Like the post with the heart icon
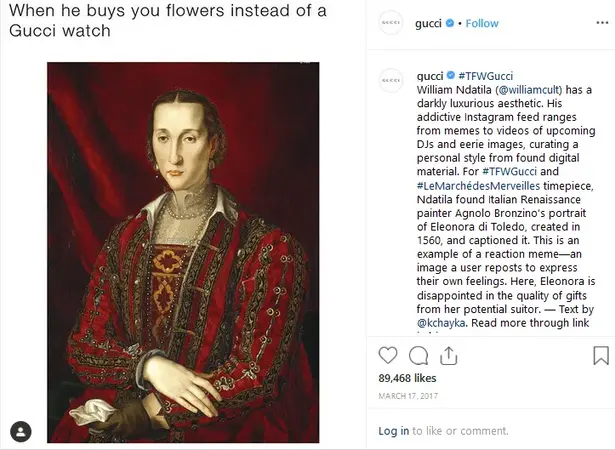Viewport: 615px width, 450px height. [389, 355]
